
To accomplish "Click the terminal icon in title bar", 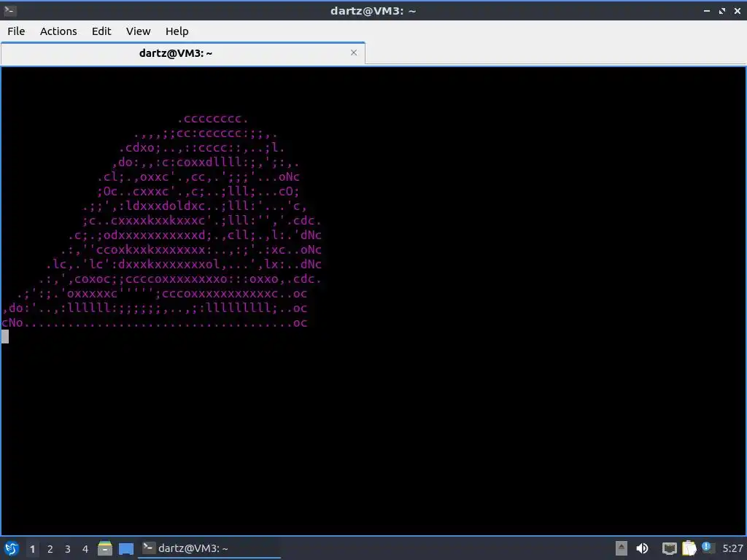I will click(x=10, y=10).
